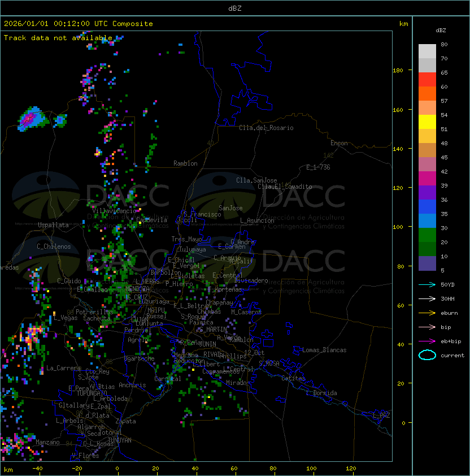Click the Encon label on map
The height and width of the screenshot is (476, 470).
click(339, 143)
